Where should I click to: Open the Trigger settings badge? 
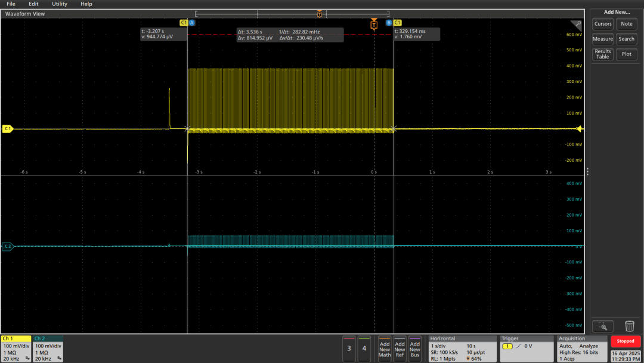526,348
